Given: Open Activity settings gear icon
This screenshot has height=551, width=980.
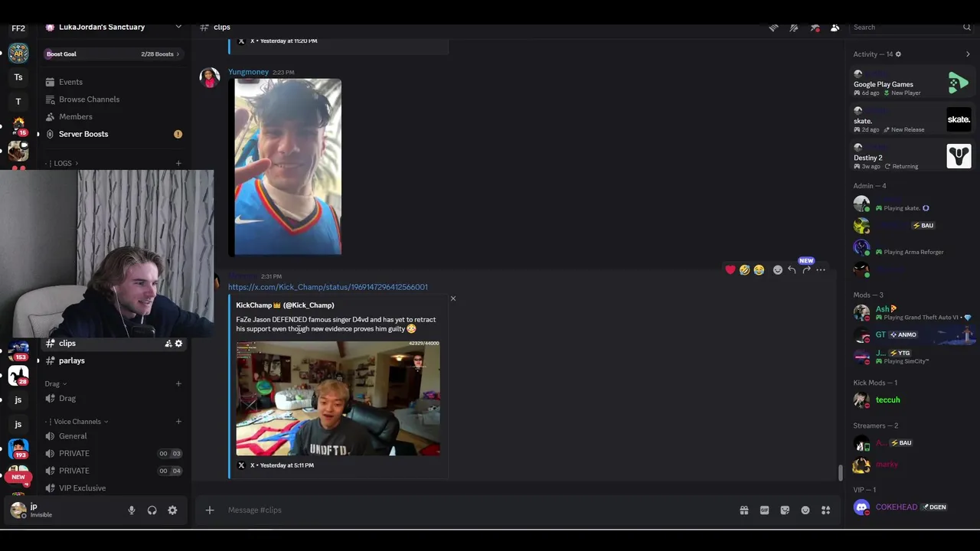Looking at the screenshot, I should pos(898,54).
